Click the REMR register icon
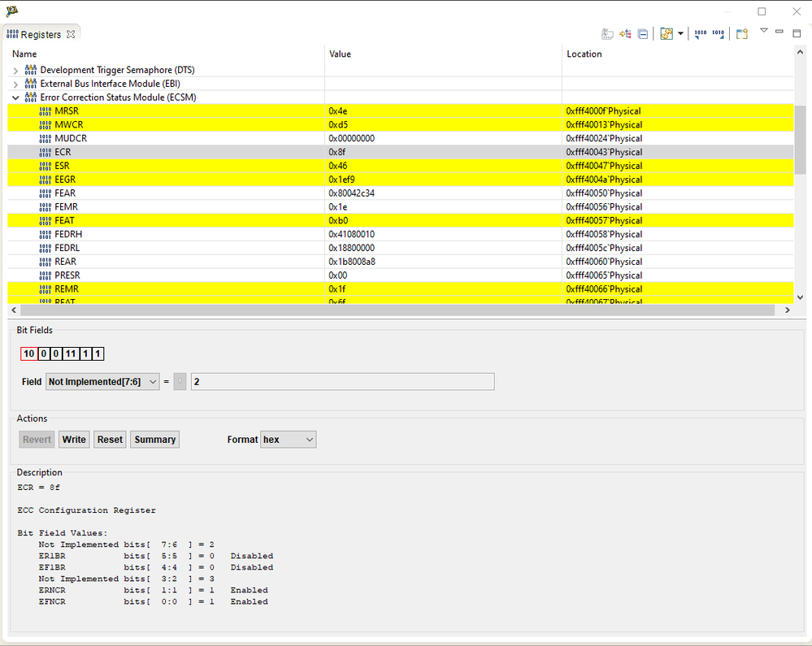Screen dimensions: 812x646 click(x=45, y=289)
